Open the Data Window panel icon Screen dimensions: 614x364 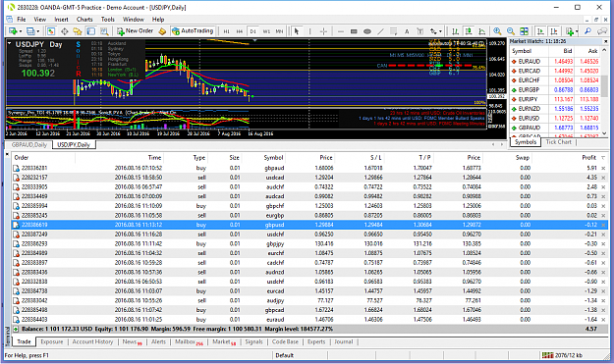click(65, 31)
